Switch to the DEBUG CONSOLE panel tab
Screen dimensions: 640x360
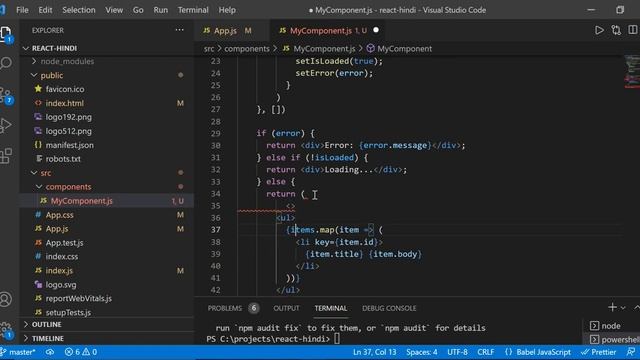point(389,308)
